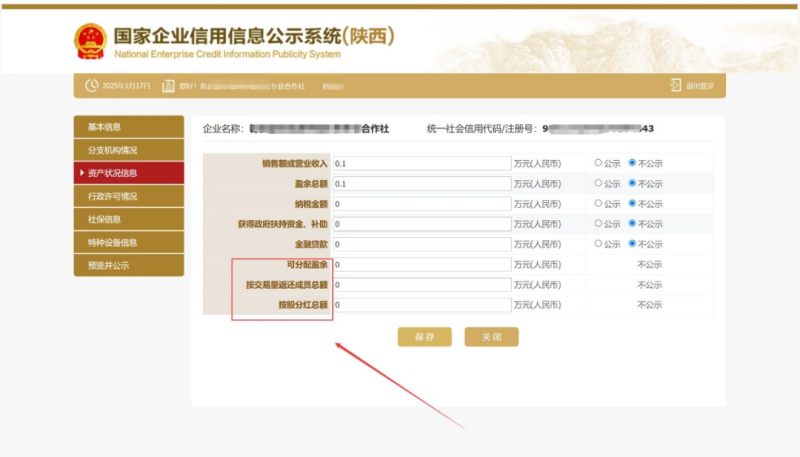Click the arrow marker beside 资产状况信息
Screen dimensions: 800x457
tap(82, 173)
